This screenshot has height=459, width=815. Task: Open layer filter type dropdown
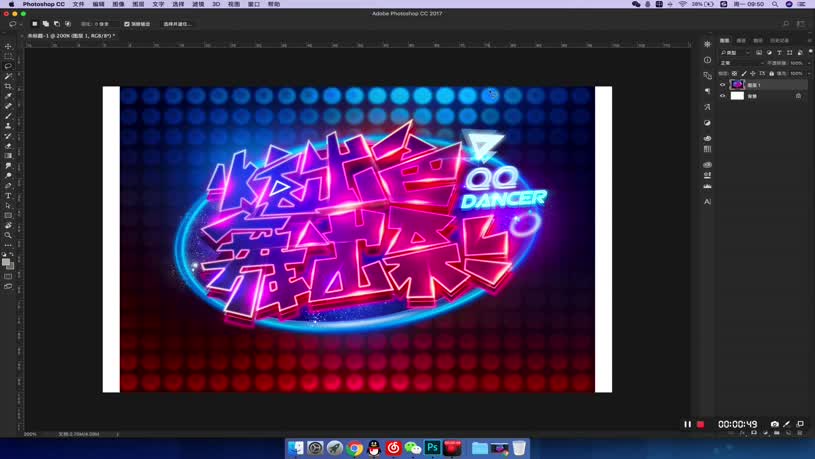click(x=735, y=53)
